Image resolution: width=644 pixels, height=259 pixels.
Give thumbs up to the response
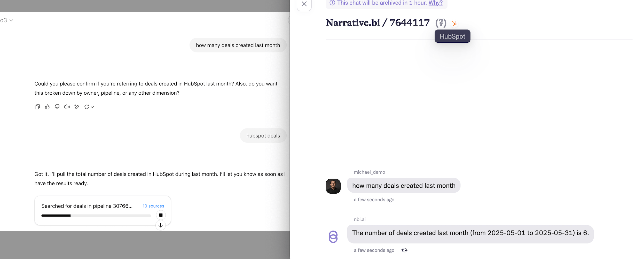[x=47, y=107]
